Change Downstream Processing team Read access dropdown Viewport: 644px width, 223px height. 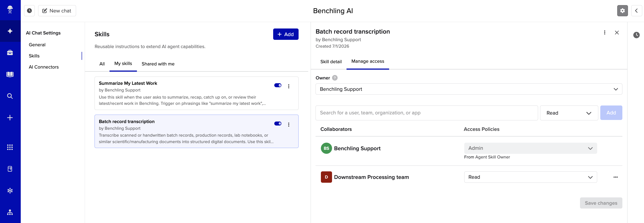point(530,177)
